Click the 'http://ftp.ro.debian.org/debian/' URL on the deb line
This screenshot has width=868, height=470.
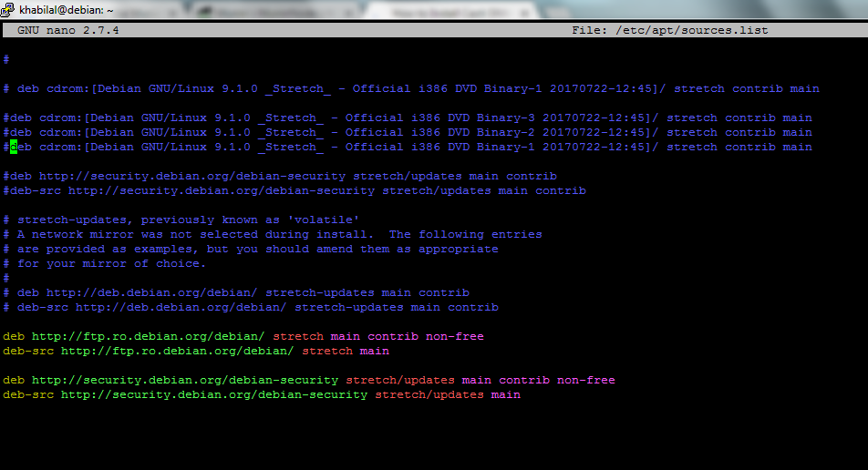click(x=148, y=337)
